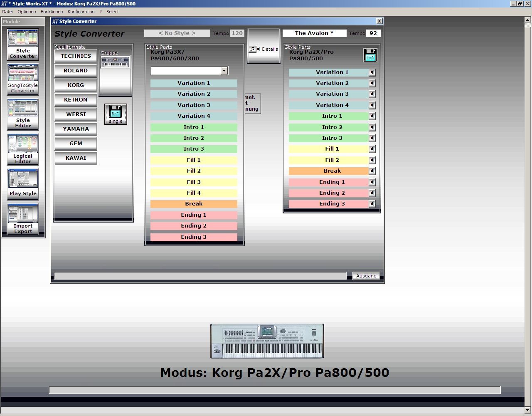This screenshot has height=416, width=532.
Task: Choose YAMAHA source format
Action: [x=76, y=129]
